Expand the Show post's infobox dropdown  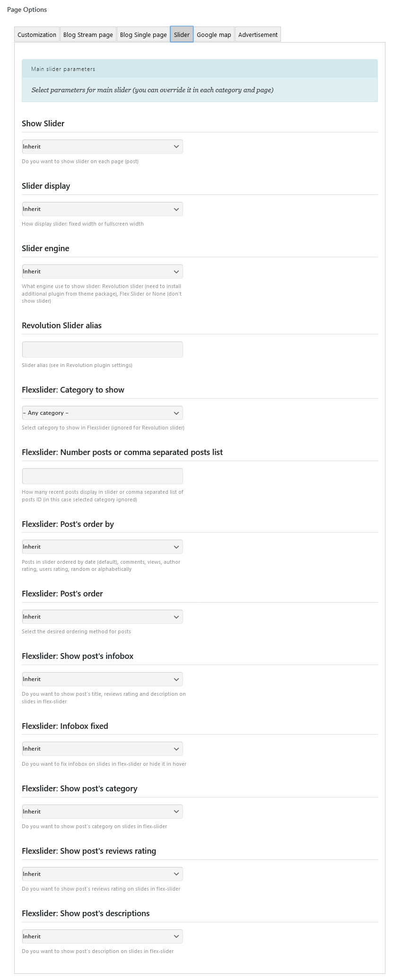102,679
